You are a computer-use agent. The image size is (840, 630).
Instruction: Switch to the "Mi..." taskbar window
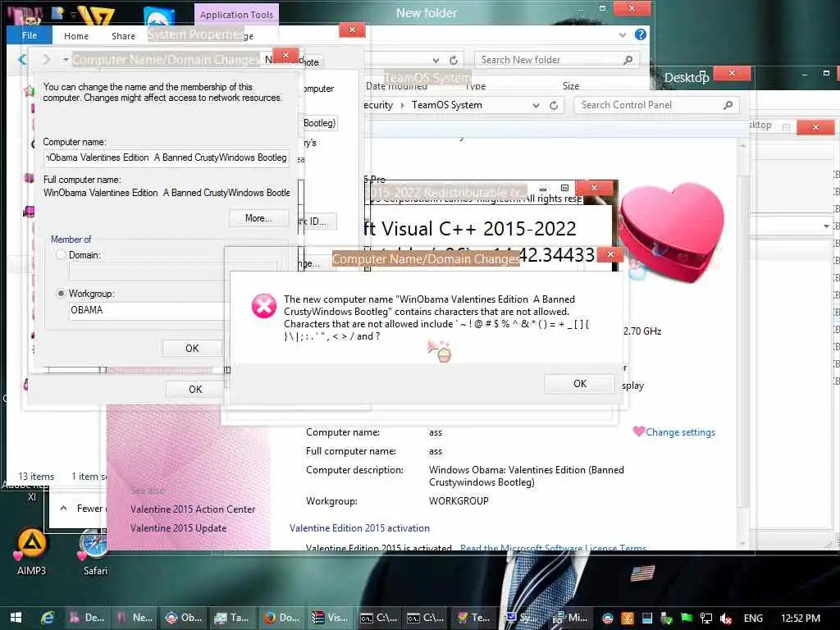tap(569, 618)
